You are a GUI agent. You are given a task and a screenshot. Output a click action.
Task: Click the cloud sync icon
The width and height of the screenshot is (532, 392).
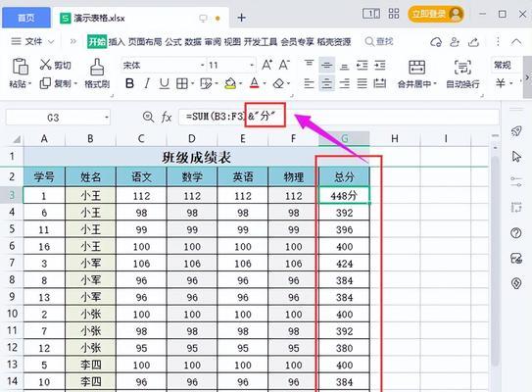[436, 42]
